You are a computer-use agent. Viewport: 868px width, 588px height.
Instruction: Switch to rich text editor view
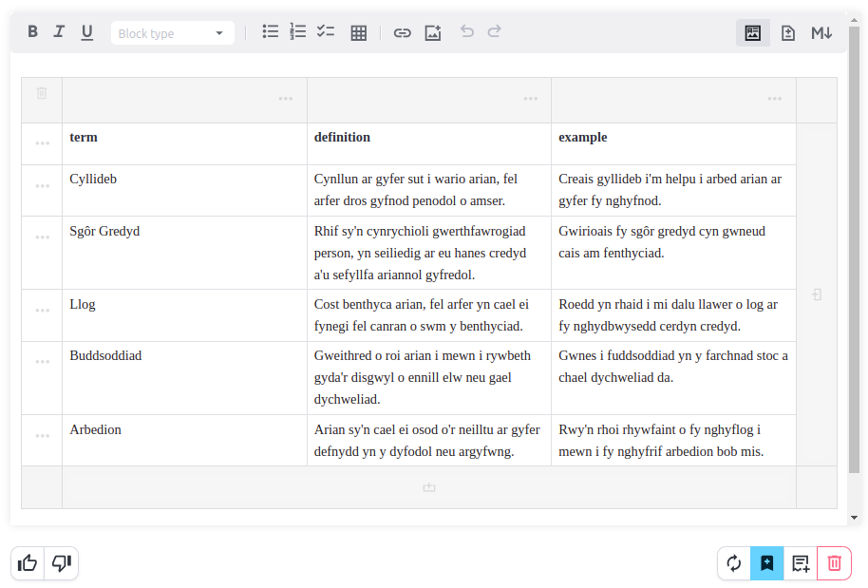tap(753, 33)
